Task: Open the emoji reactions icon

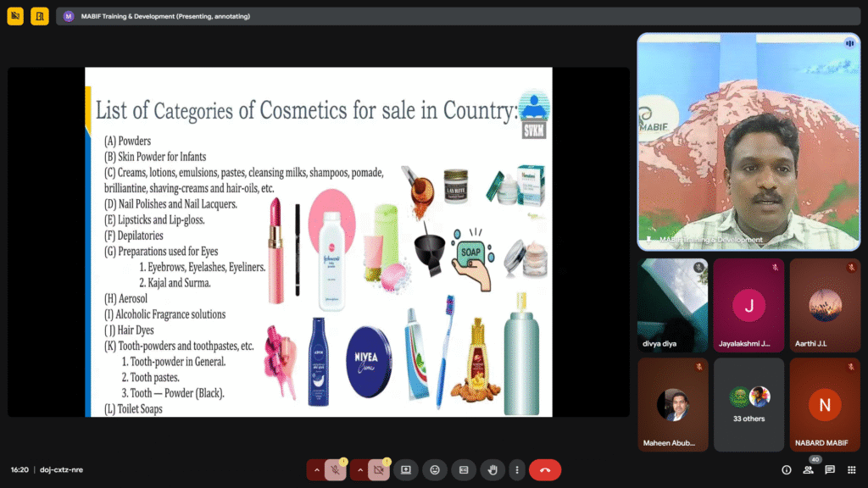Action: 435,469
